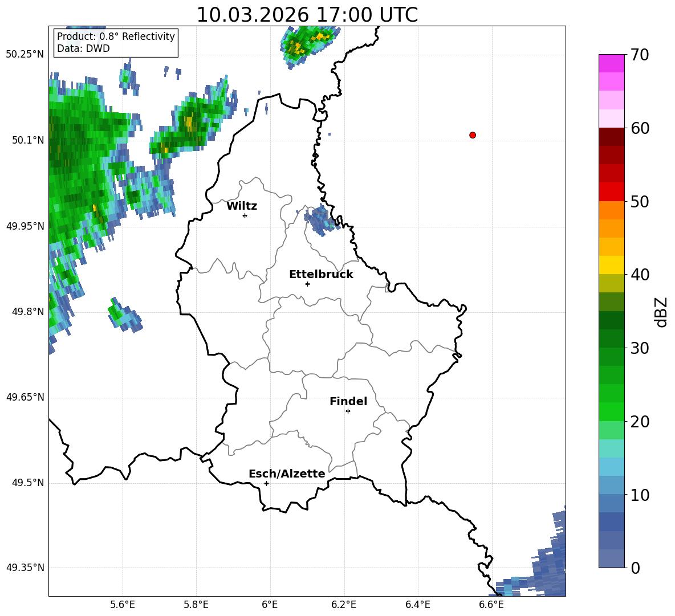Click the 6.2°E longitude label

point(344,605)
